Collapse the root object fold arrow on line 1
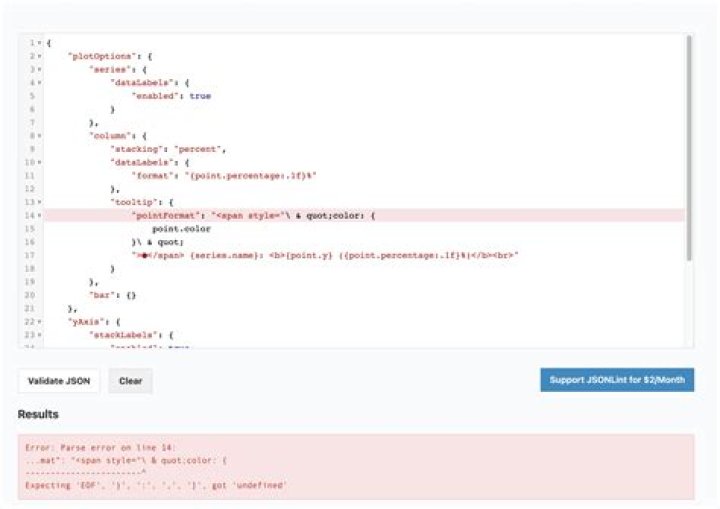The height and width of the screenshot is (509, 720). pyautogui.click(x=39, y=43)
